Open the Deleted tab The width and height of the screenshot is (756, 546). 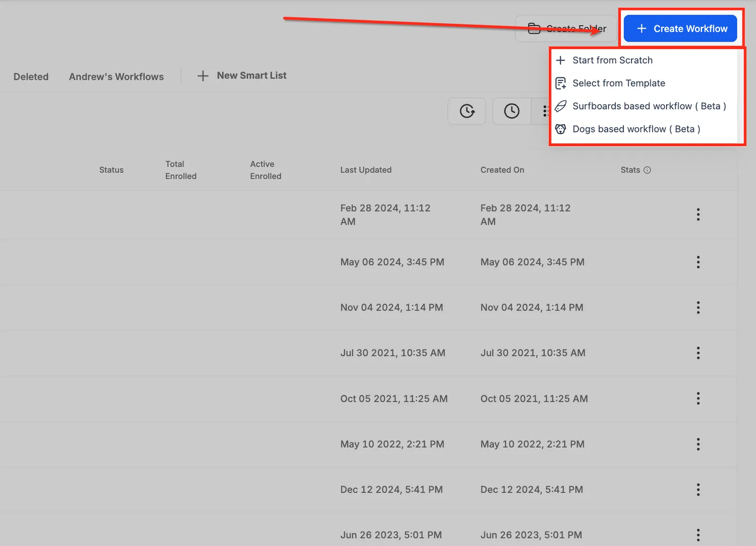click(x=31, y=77)
